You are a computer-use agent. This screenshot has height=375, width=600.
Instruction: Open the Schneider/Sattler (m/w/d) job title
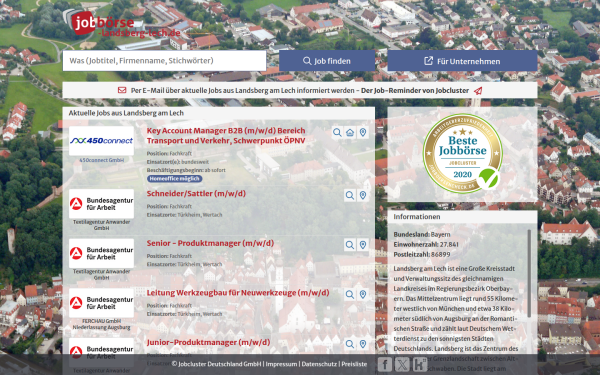[196, 194]
